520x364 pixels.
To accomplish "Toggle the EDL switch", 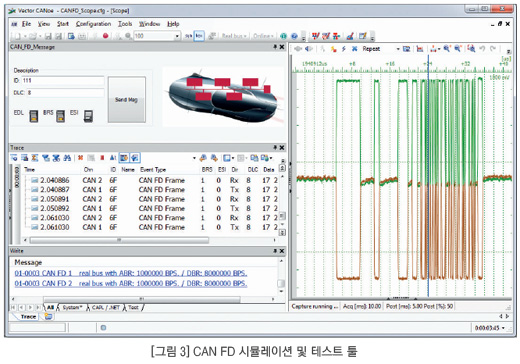I will tap(34, 116).
